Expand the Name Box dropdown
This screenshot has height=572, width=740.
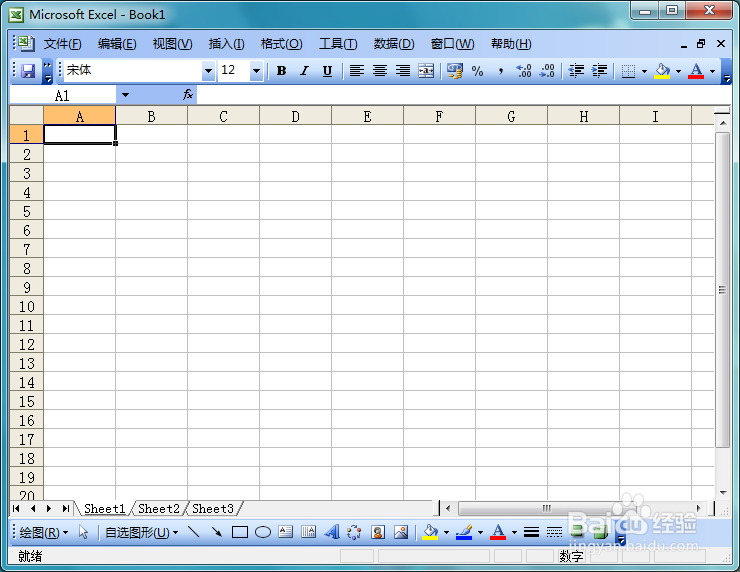(125, 95)
